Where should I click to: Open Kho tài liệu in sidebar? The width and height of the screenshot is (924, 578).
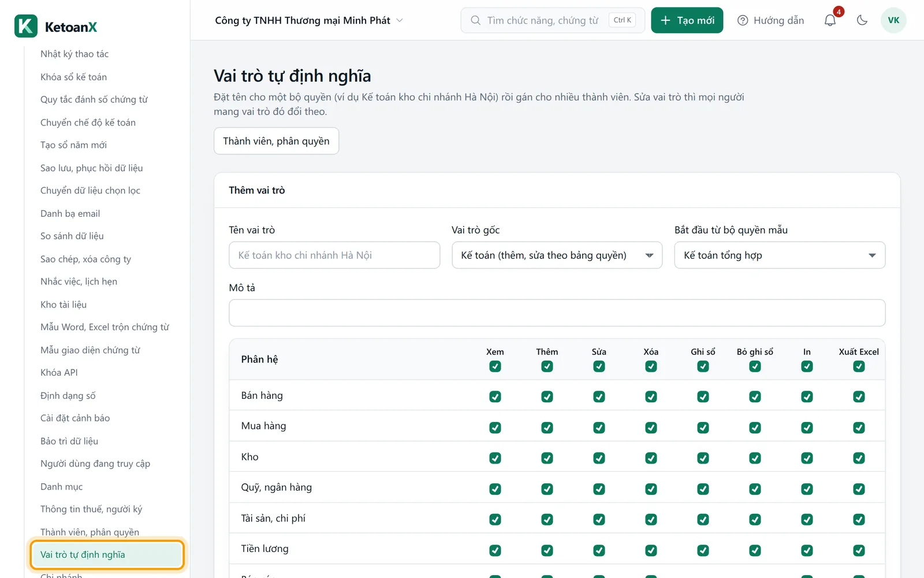(64, 304)
